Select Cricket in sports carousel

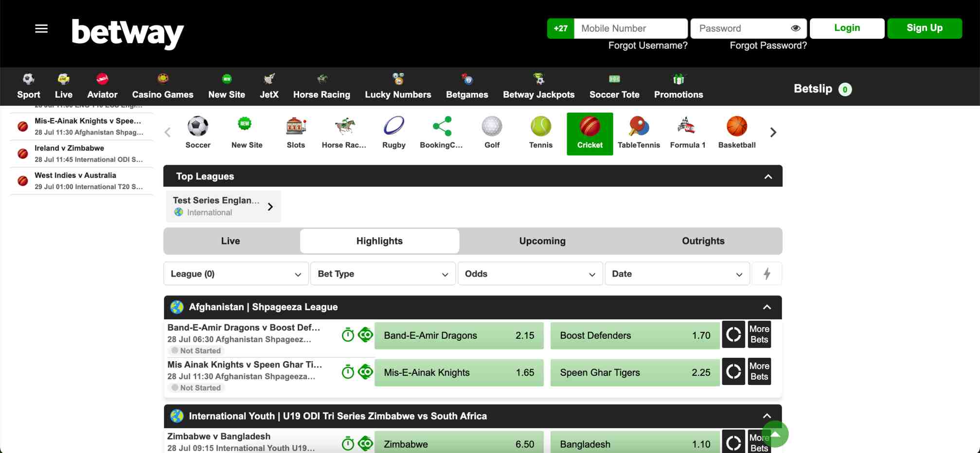pyautogui.click(x=590, y=134)
